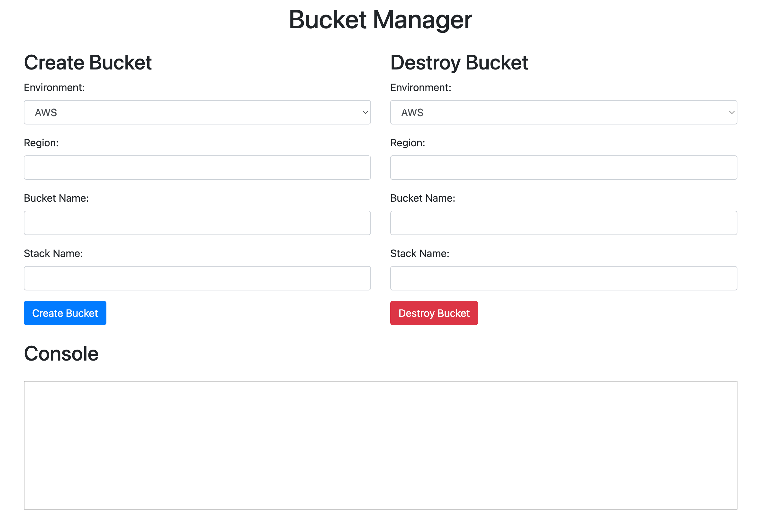Screen dimensions: 758x532
Task: Click the Region field under Create Bucket
Action: click(x=197, y=168)
